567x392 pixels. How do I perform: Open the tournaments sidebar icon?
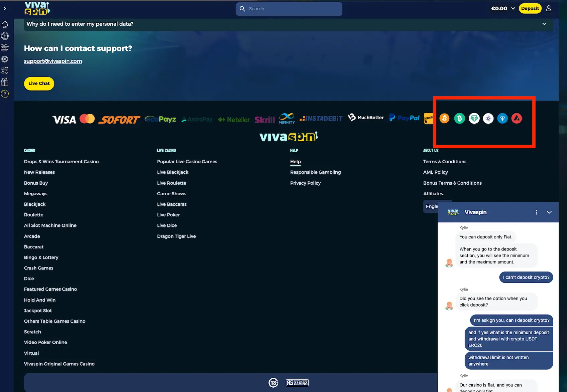click(5, 70)
